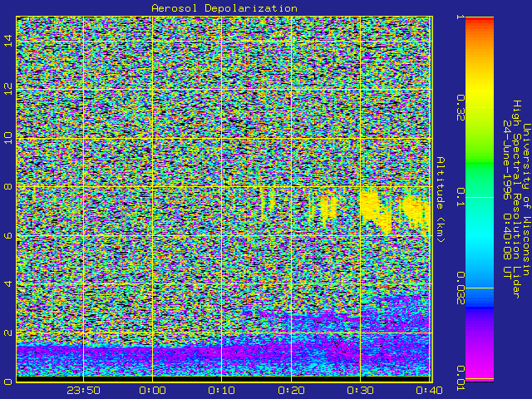
Task: Click the 0:40 time axis label
Action: click(429, 391)
